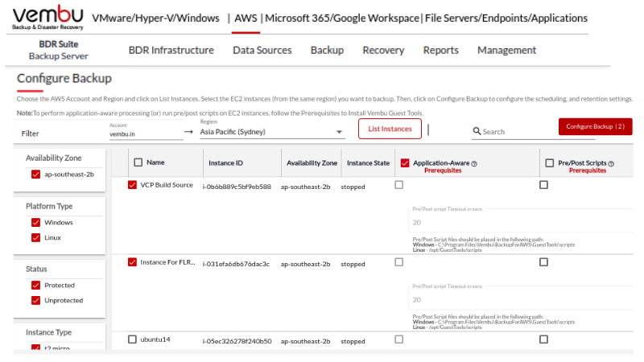Uncheck the Linux platform type filter

point(35,237)
